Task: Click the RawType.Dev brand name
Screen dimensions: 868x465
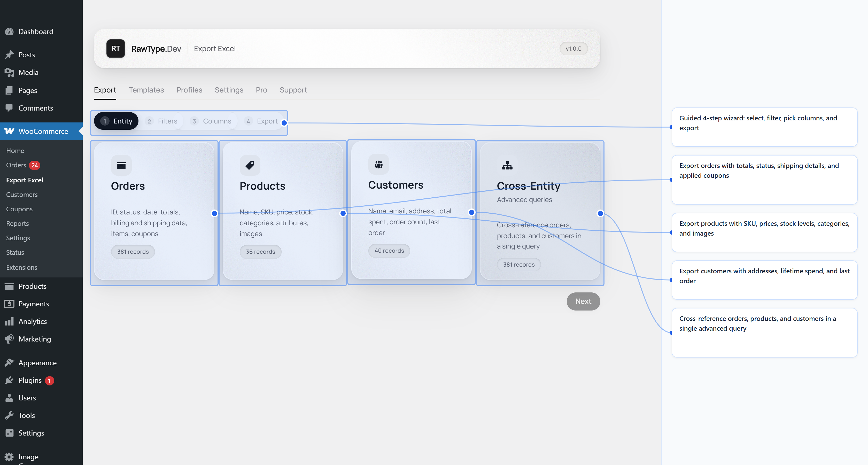Action: click(156, 49)
